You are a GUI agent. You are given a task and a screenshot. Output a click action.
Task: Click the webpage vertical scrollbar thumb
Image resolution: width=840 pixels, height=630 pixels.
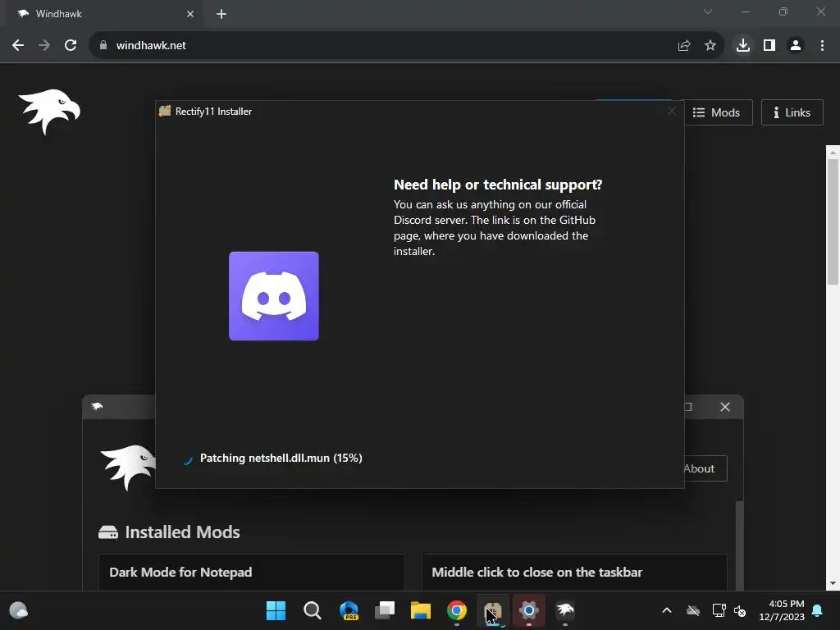[x=833, y=221]
